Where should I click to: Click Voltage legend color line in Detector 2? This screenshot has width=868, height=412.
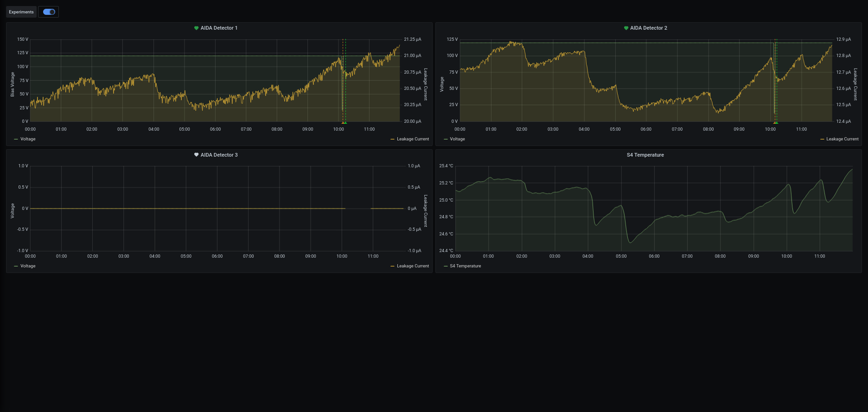[x=446, y=139]
